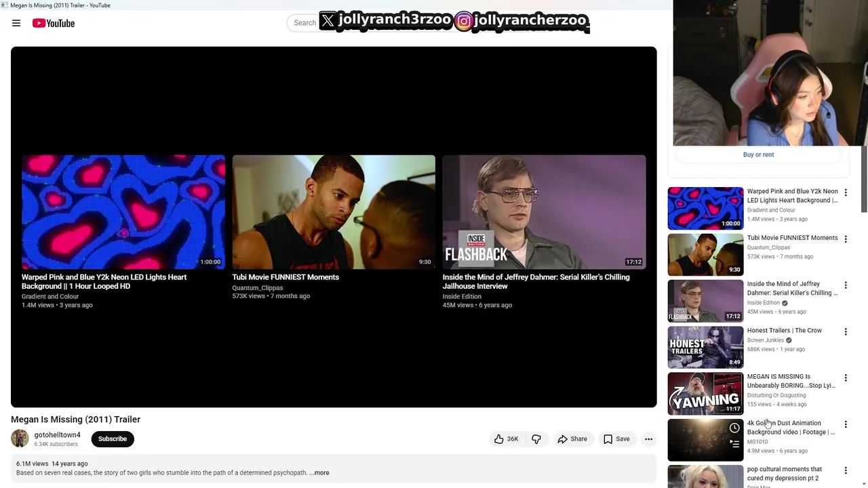Open the endscreen title Tubi Movie FUNNIEST Moments
The height and width of the screenshot is (488, 868).
(x=285, y=277)
